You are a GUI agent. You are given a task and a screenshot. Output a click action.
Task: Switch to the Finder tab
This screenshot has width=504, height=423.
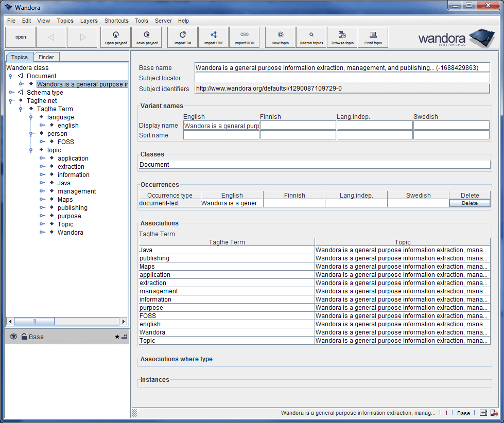[46, 57]
